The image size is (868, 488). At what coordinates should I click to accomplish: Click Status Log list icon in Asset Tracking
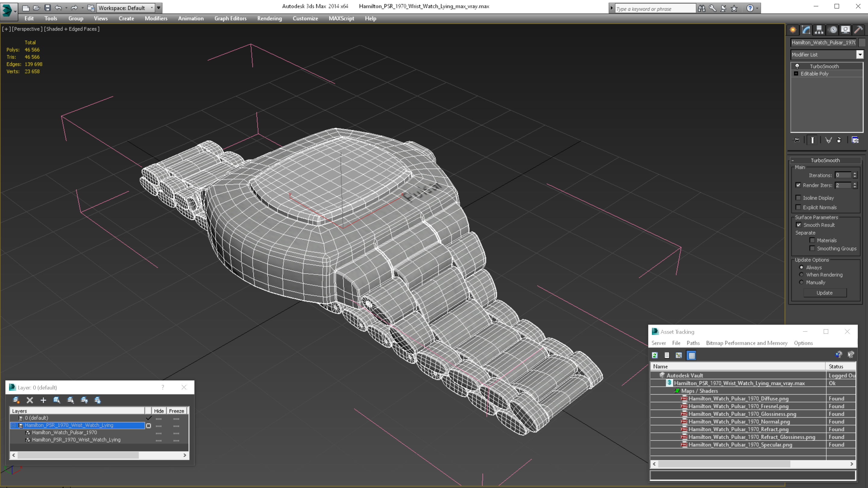tap(667, 355)
